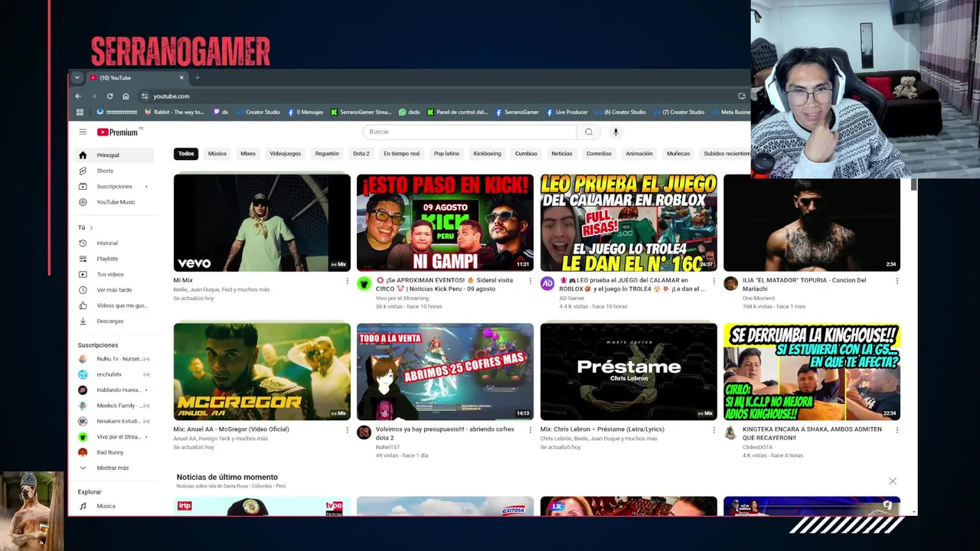
Task: Open new browser tab plus button
Action: click(x=197, y=77)
